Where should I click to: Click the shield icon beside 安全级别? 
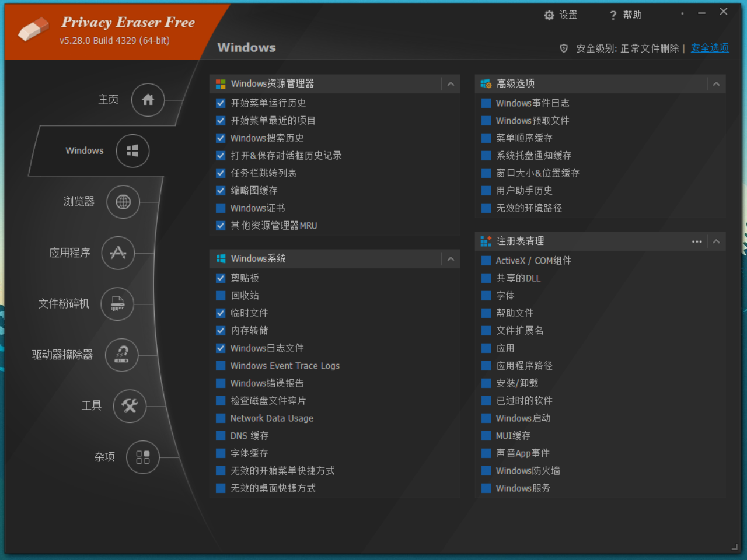[x=564, y=48]
